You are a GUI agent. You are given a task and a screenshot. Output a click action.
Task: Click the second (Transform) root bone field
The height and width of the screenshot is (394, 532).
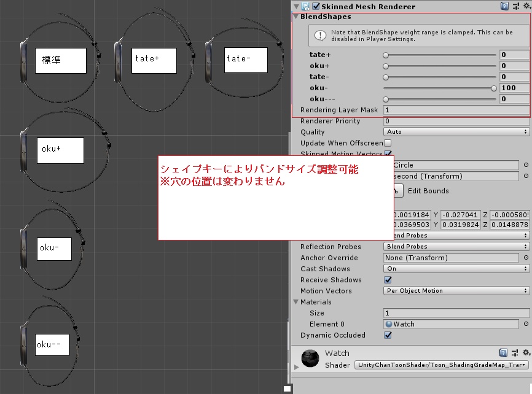[x=456, y=176]
